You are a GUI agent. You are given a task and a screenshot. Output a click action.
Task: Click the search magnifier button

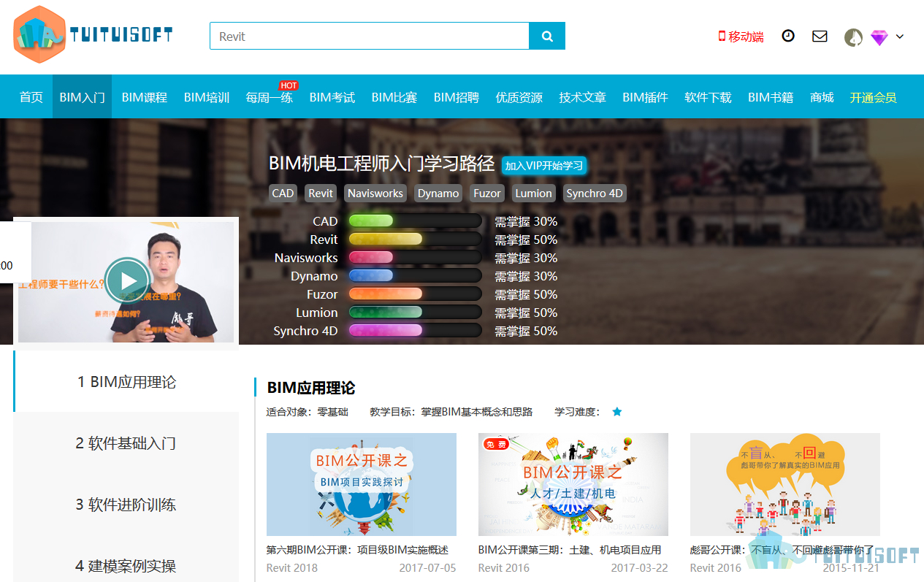547,36
